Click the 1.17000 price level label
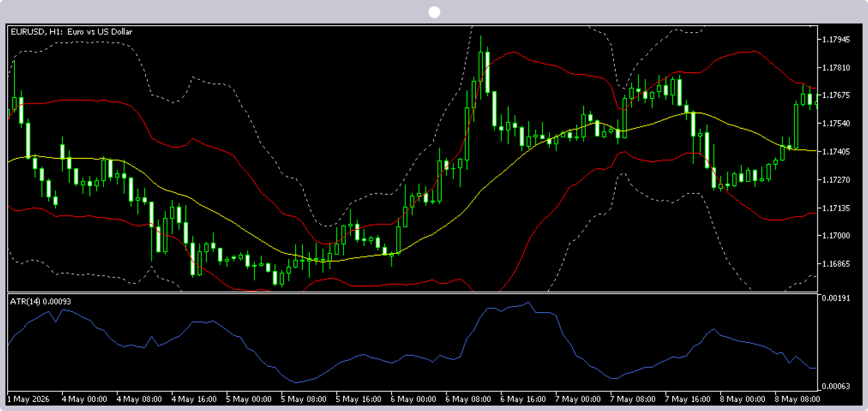This screenshot has height=411, width=868. pos(836,236)
